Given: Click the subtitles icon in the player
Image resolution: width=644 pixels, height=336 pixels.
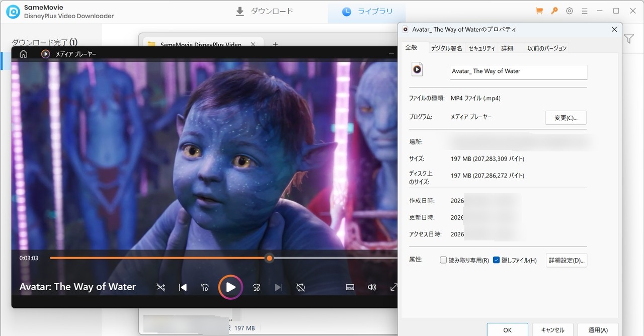Looking at the screenshot, I should point(350,287).
